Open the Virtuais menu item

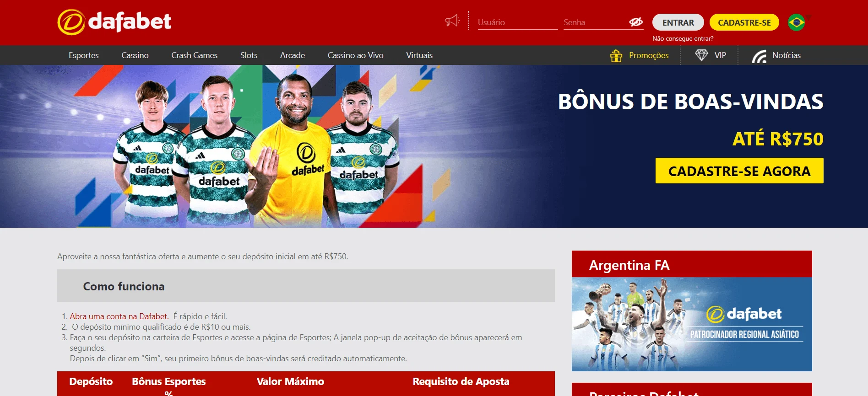[x=419, y=55]
